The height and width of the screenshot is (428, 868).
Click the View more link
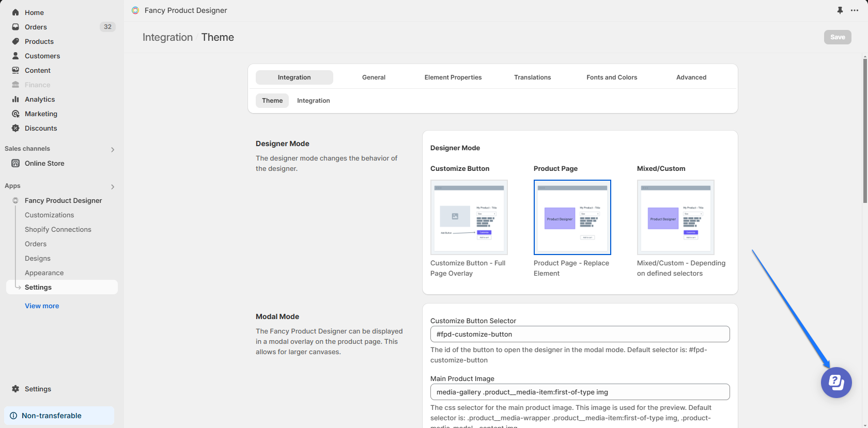[x=42, y=306]
